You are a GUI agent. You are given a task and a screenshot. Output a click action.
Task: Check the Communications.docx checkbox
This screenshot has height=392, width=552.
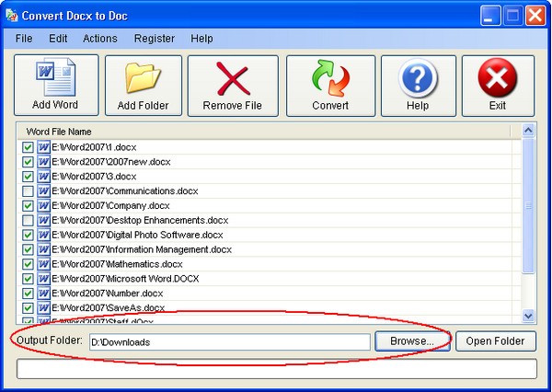point(28,191)
